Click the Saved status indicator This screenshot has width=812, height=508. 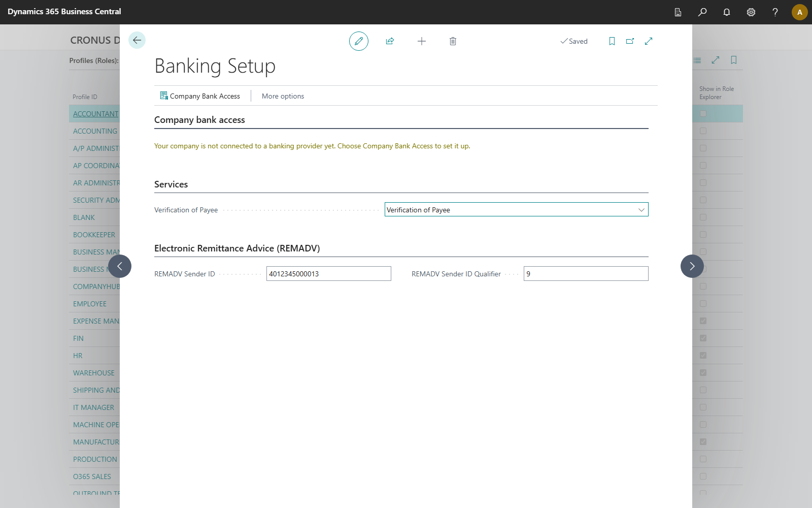(574, 41)
